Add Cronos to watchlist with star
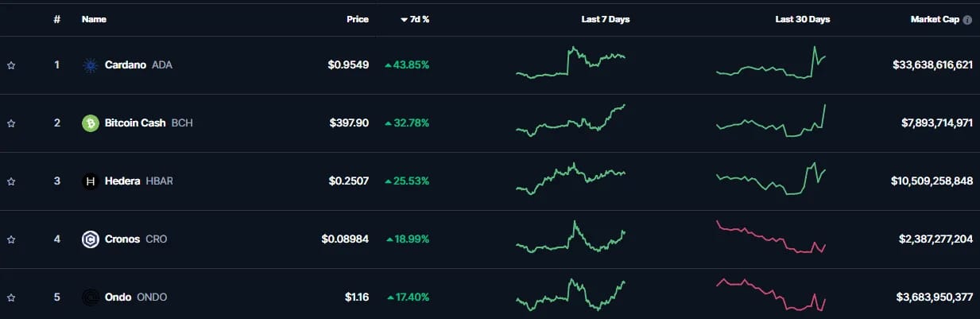 11,239
